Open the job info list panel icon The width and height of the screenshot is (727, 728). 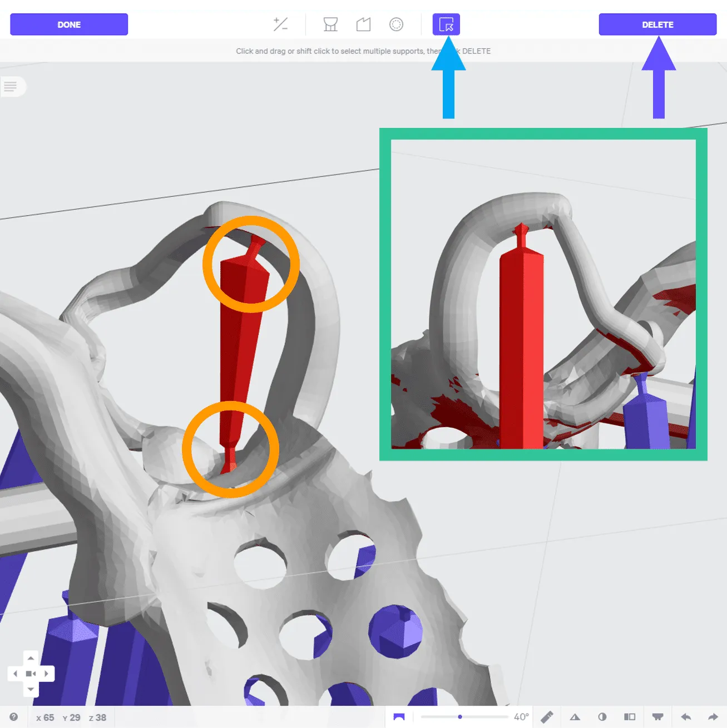pos(10,86)
